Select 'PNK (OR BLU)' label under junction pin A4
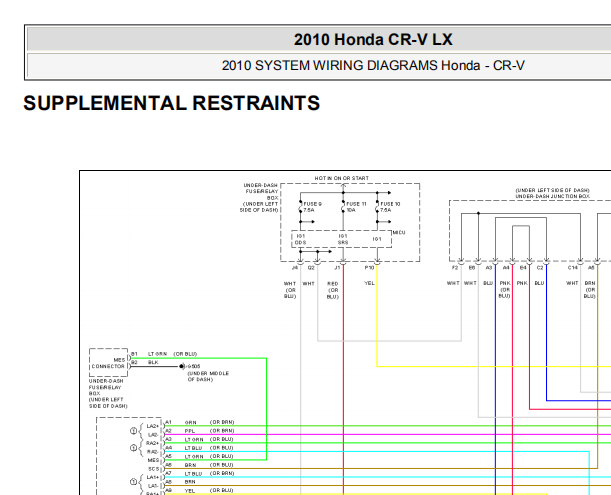611x495 pixels. click(x=505, y=290)
